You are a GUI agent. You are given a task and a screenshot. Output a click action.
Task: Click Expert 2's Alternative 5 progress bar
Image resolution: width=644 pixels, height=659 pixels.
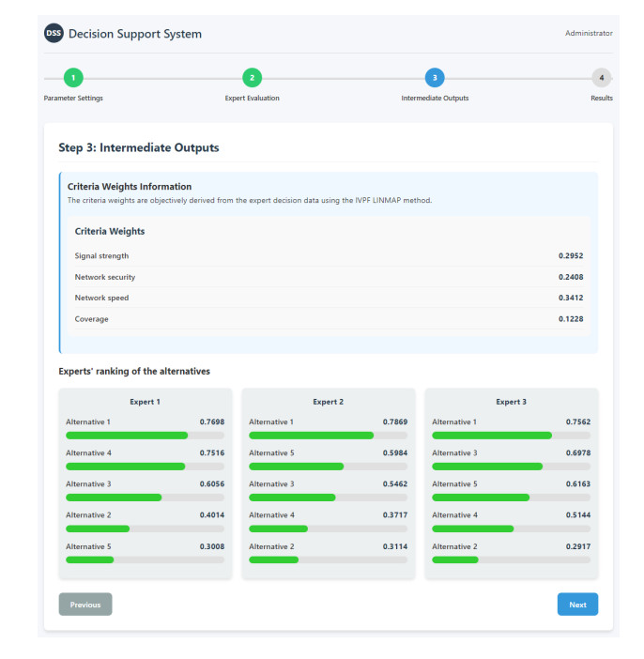coord(328,467)
